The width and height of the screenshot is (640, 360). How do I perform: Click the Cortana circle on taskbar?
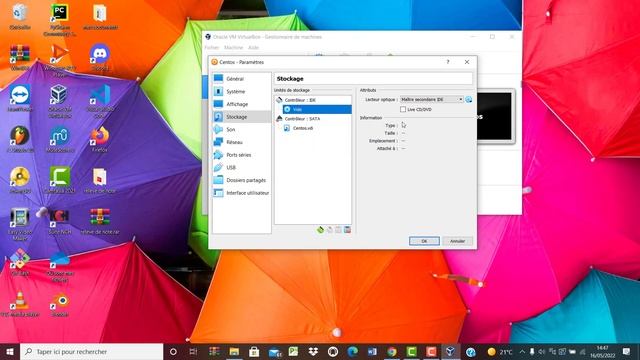coord(173,352)
